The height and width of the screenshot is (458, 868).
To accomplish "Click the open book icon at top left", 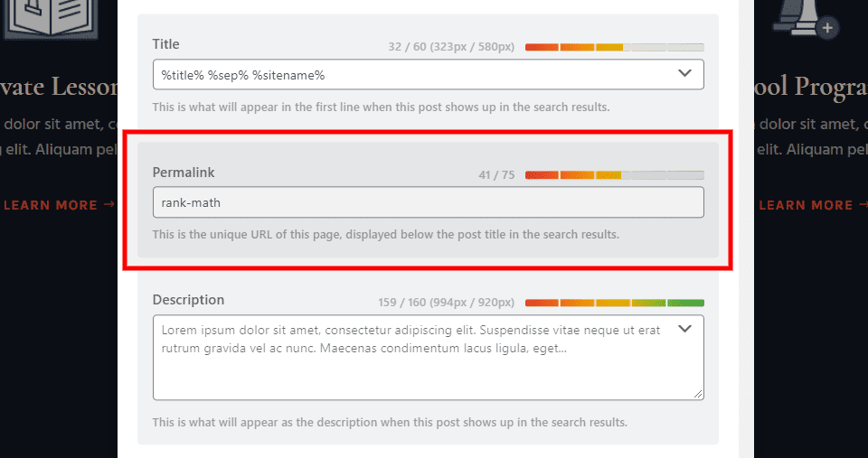I will point(38,18).
